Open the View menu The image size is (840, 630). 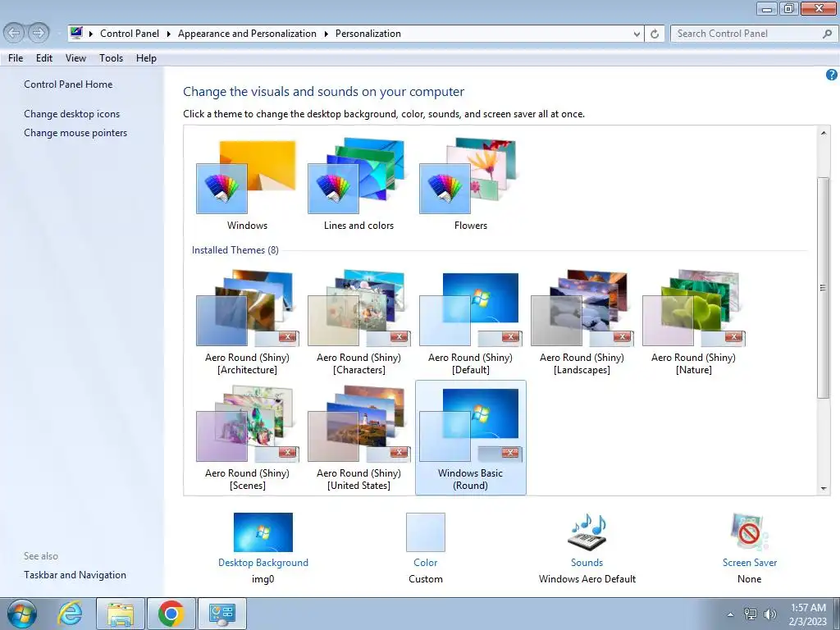pos(75,58)
